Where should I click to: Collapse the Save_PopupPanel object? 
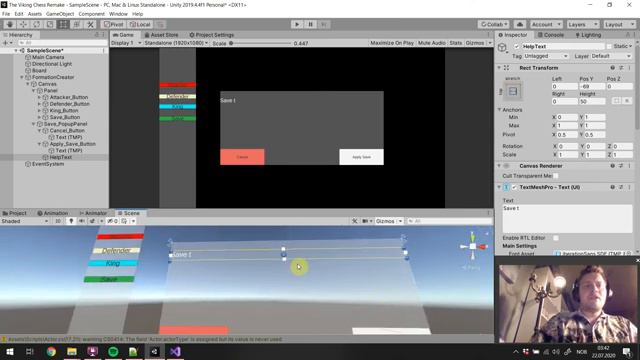[33, 124]
